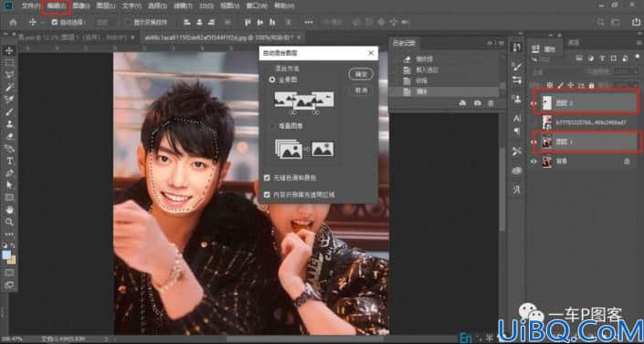Open the Filter menu
This screenshot has height=344, width=644.
click(183, 5)
